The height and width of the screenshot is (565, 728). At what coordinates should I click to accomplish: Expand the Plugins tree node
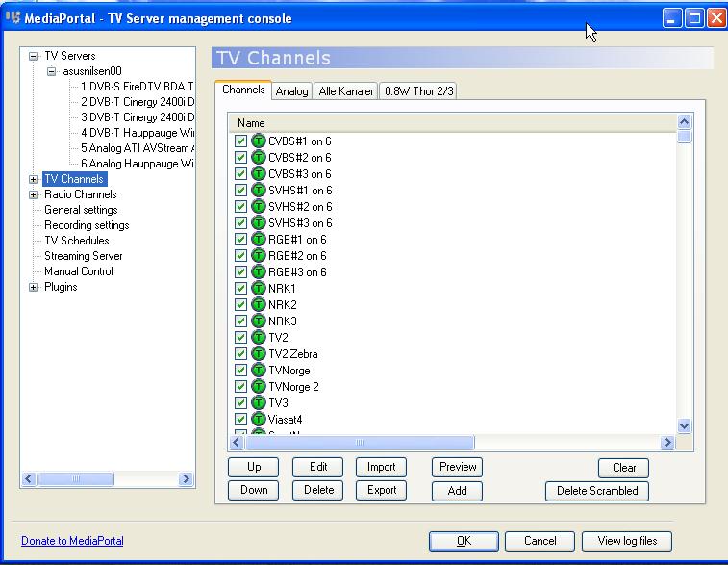coord(33,287)
